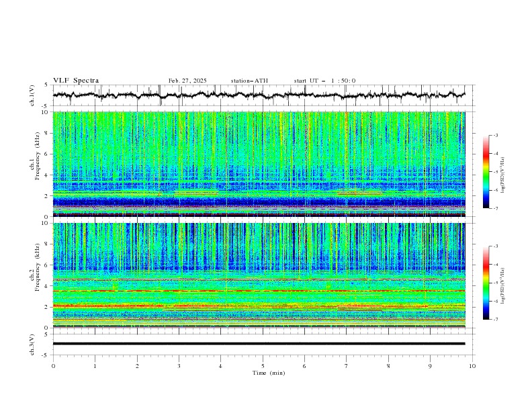Click time axis tick label "5"
This screenshot has width=532, height=411.
coord(263,366)
